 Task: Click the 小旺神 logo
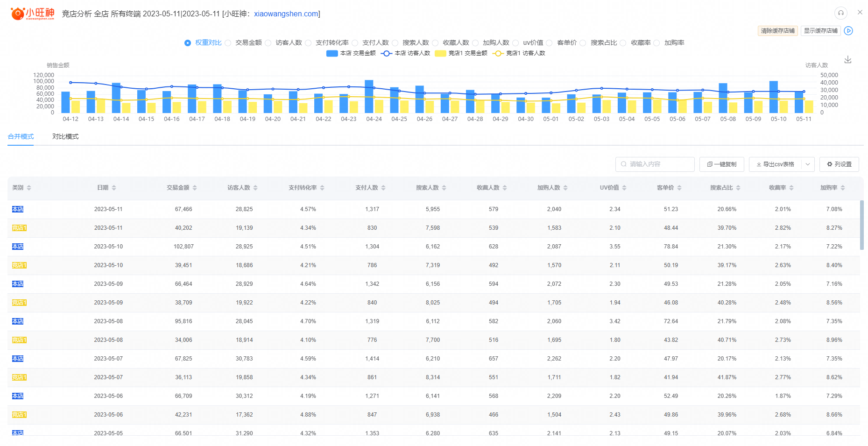(33, 14)
